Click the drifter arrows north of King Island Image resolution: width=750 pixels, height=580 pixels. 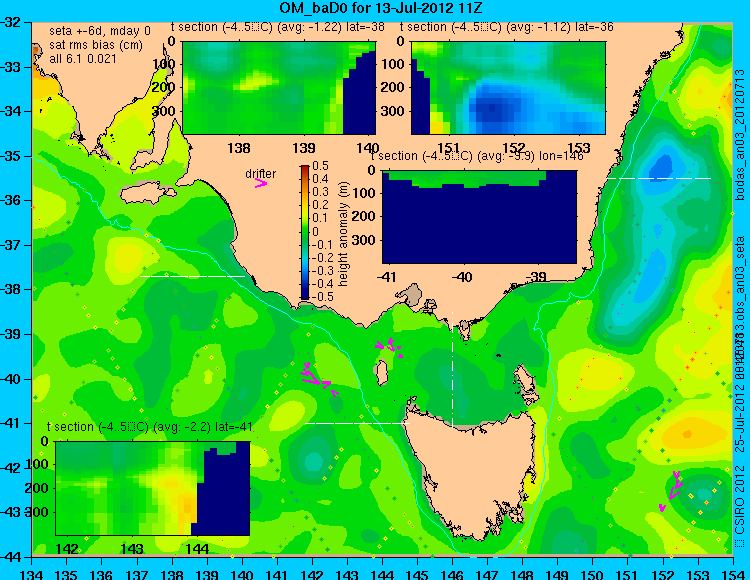click(389, 348)
